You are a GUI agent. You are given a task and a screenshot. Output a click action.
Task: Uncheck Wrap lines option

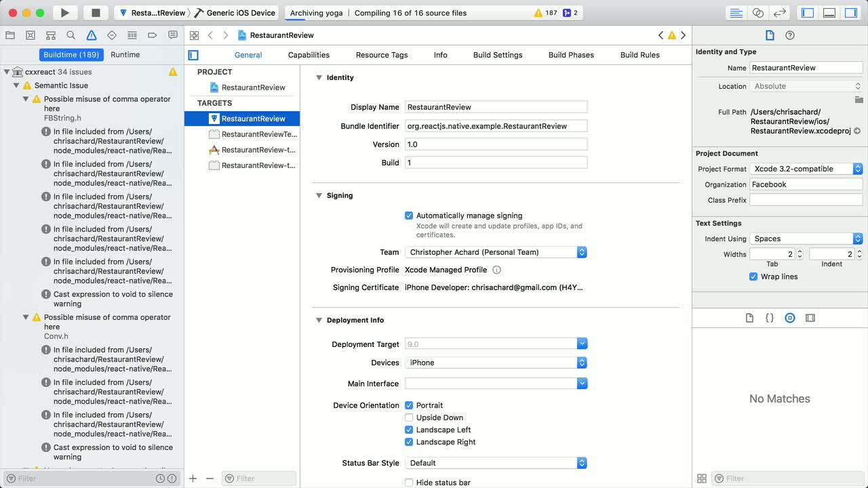(x=753, y=277)
